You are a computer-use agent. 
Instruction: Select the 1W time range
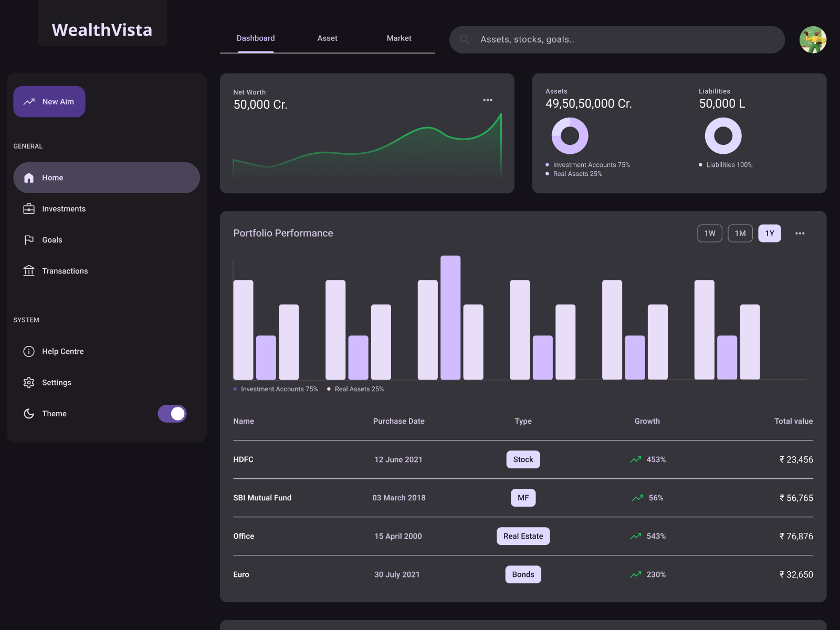tap(709, 233)
